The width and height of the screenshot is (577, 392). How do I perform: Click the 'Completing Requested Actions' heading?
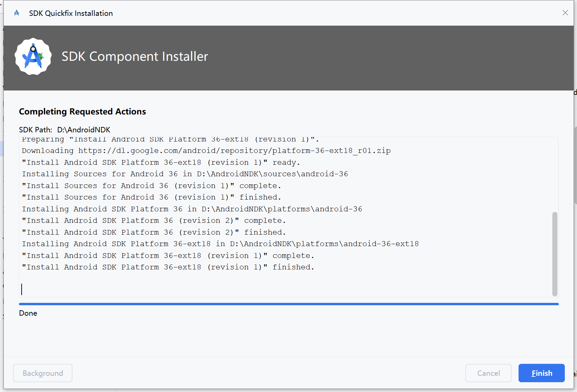tap(82, 112)
